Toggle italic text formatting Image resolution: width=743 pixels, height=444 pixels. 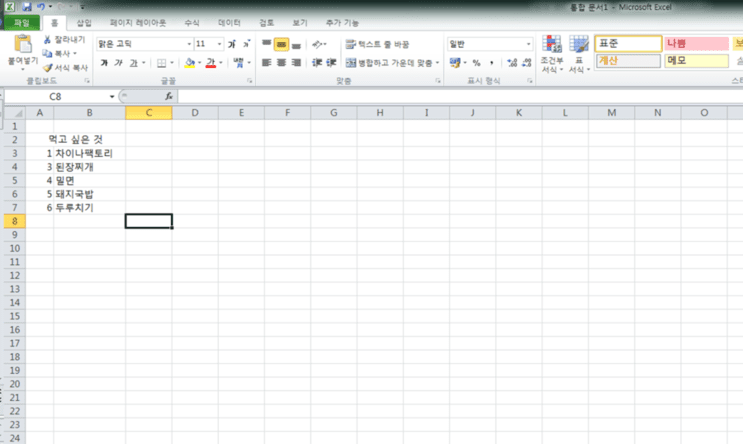118,63
